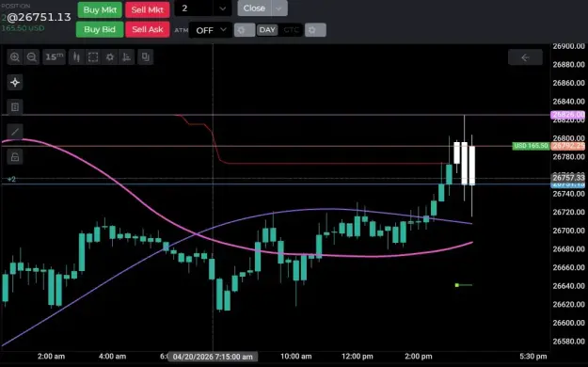Toggle the data box icon on left sidebar
Viewport: 588px width, 367px height.
(15, 107)
